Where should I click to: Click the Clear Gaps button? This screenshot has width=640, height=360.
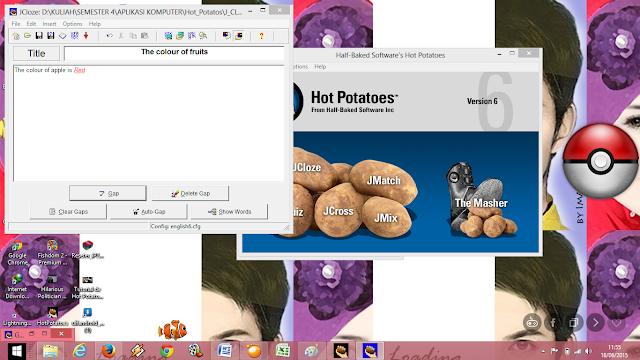click(x=68, y=211)
